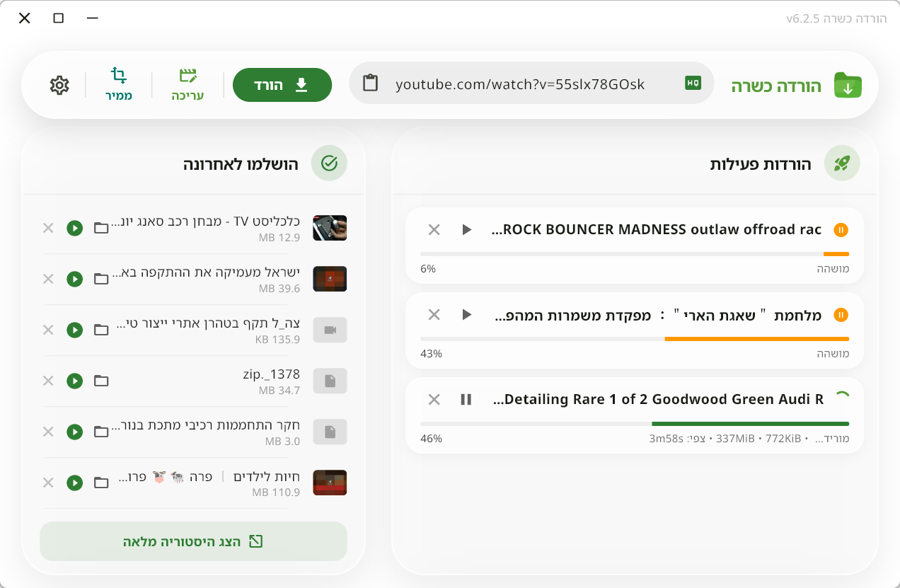Viewport: 900px width, 588px height.
Task: Cancel the ROCK BOUNCER MADNESS download
Action: pyautogui.click(x=434, y=230)
